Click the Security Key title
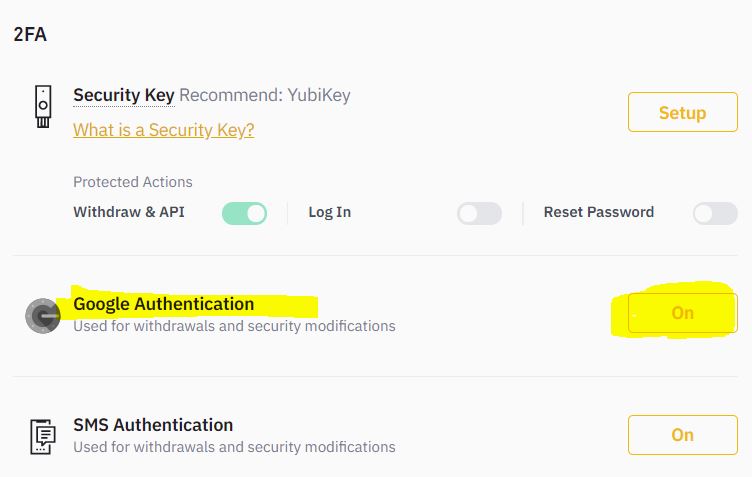This screenshot has width=752, height=477. [x=124, y=96]
